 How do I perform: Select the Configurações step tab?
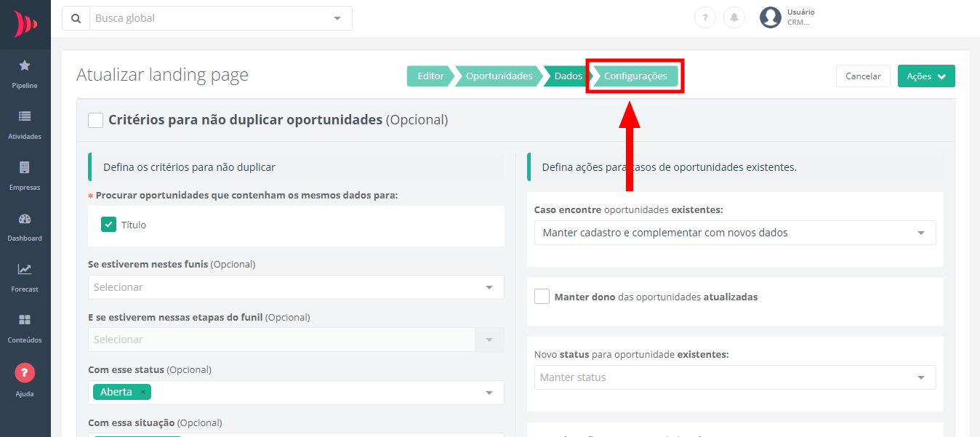pos(635,76)
